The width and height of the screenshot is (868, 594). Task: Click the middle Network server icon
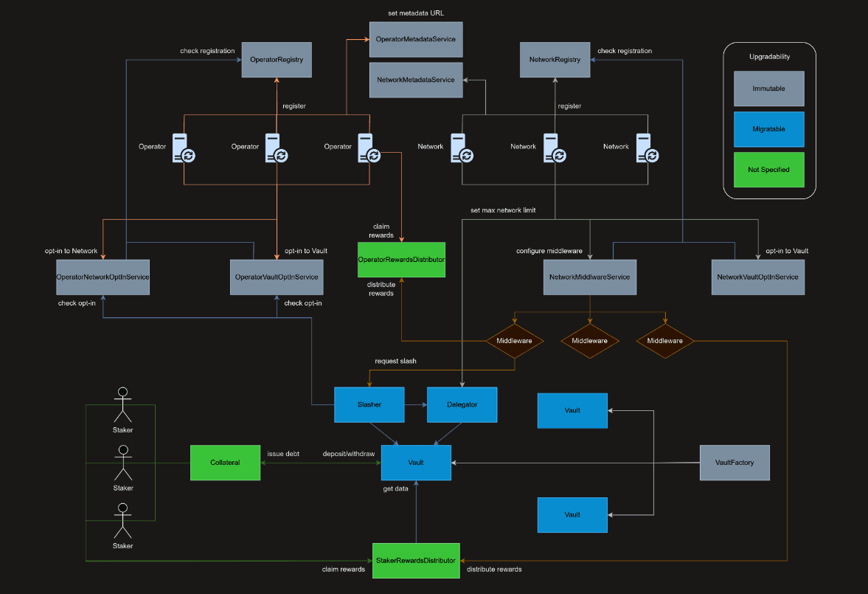(555, 148)
